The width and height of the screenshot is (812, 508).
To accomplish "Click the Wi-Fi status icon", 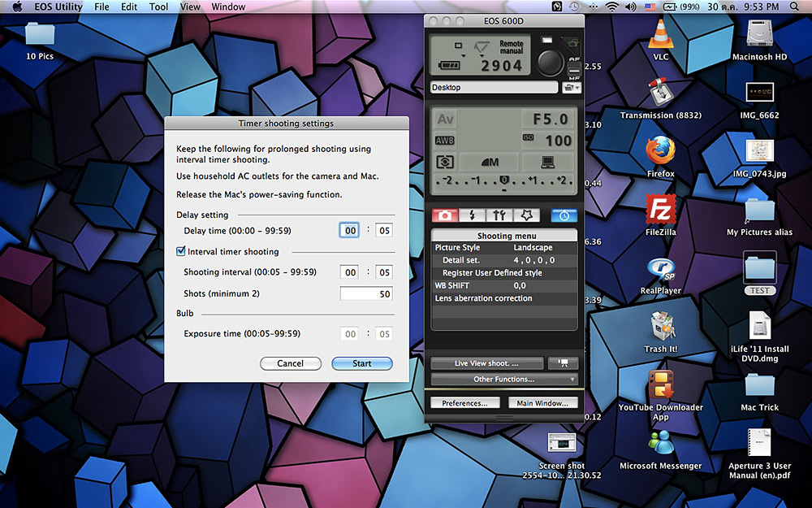I will [612, 7].
